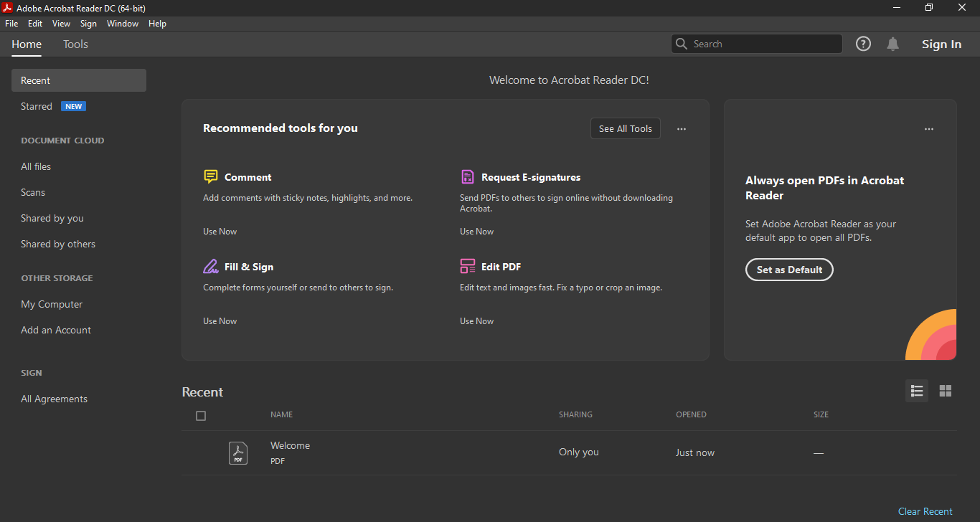Switch to list view of recent files

tap(916, 391)
